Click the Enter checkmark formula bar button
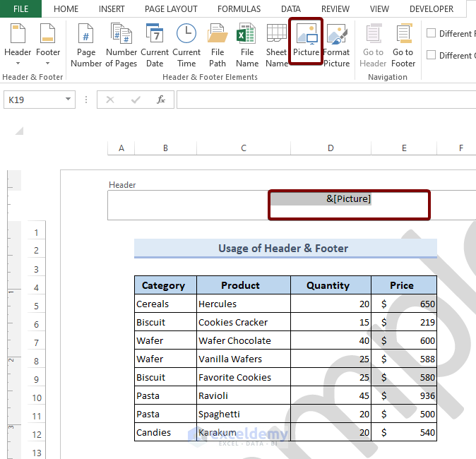Screen dimensions: 476x459 coord(136,100)
